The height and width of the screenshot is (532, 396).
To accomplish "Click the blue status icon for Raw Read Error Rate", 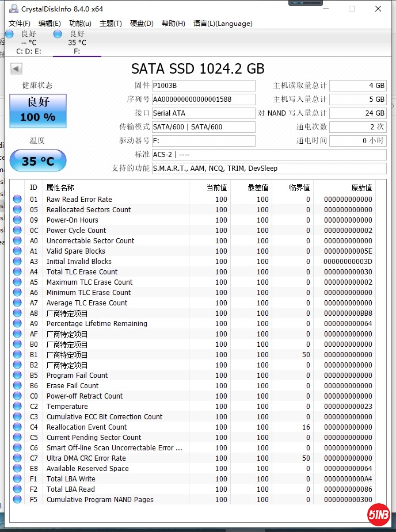I will point(17,200).
